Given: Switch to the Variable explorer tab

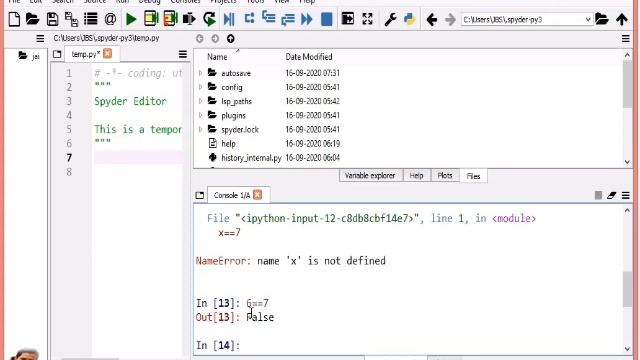Looking at the screenshot, I should point(370,176).
